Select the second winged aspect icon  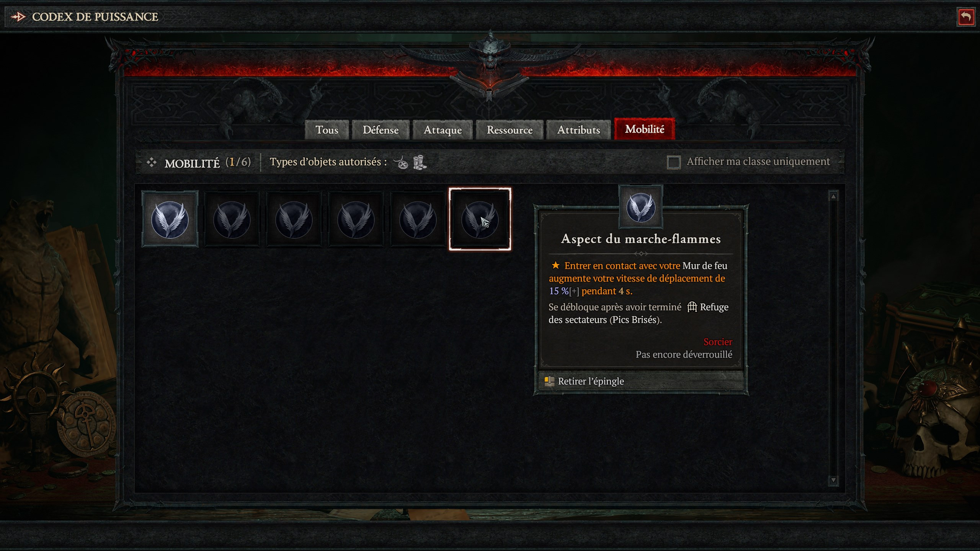(x=232, y=218)
